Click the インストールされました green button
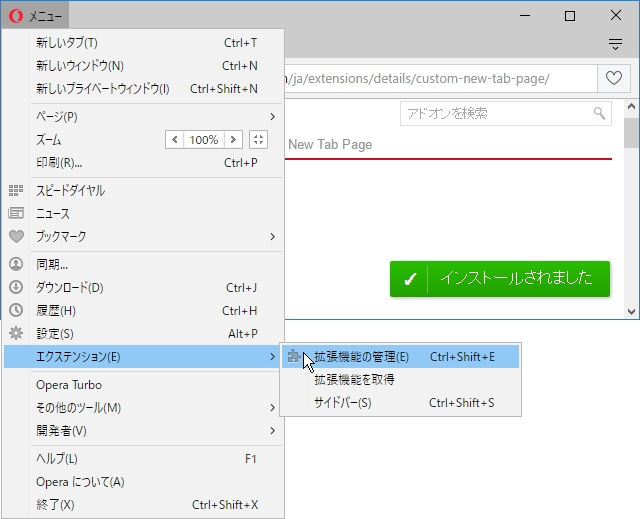Screen dimensions: 640x519 (x=500, y=279)
